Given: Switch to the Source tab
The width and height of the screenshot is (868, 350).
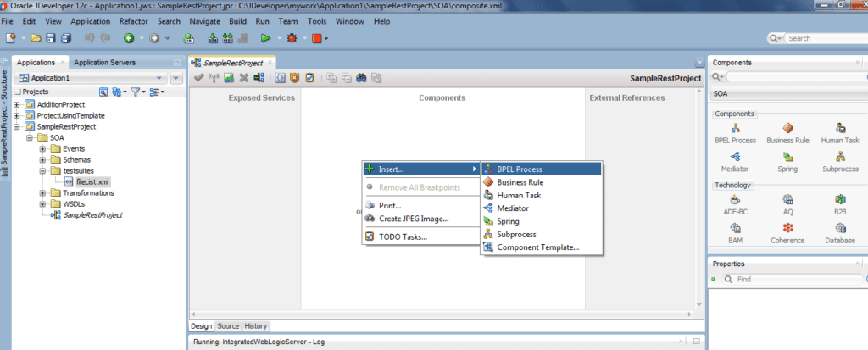Looking at the screenshot, I should coord(228,326).
